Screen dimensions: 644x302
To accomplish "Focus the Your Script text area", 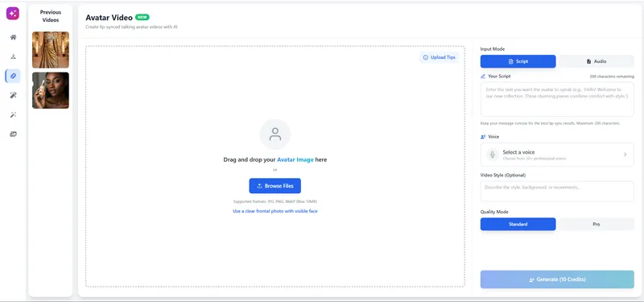I will 557,99.
